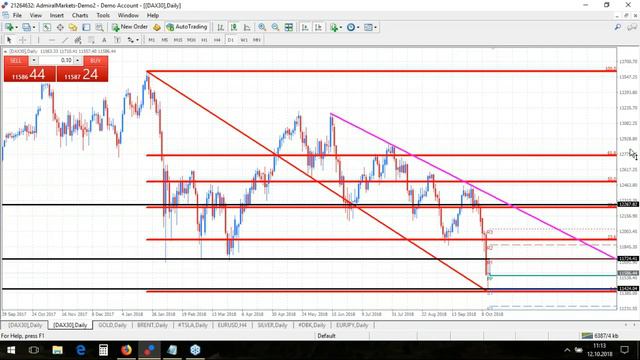Switch timeframe to W1
Screen dimensions: 640x360
tap(244, 40)
